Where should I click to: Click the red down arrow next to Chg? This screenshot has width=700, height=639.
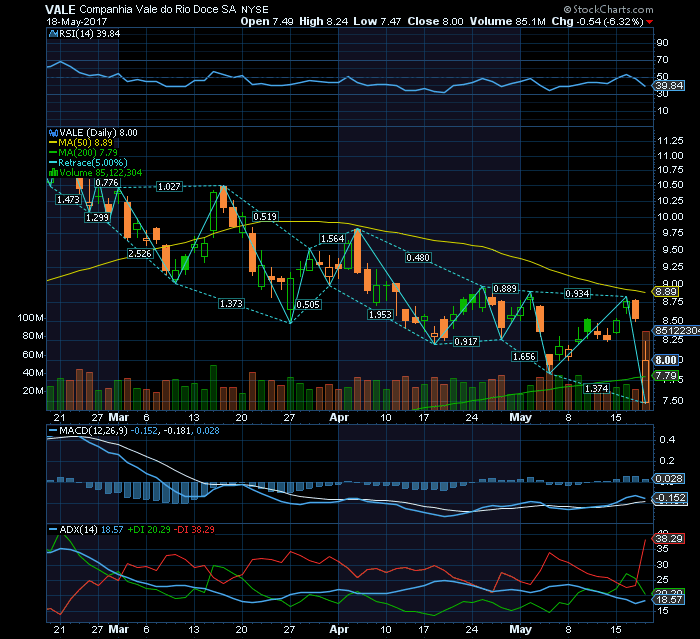click(649, 22)
